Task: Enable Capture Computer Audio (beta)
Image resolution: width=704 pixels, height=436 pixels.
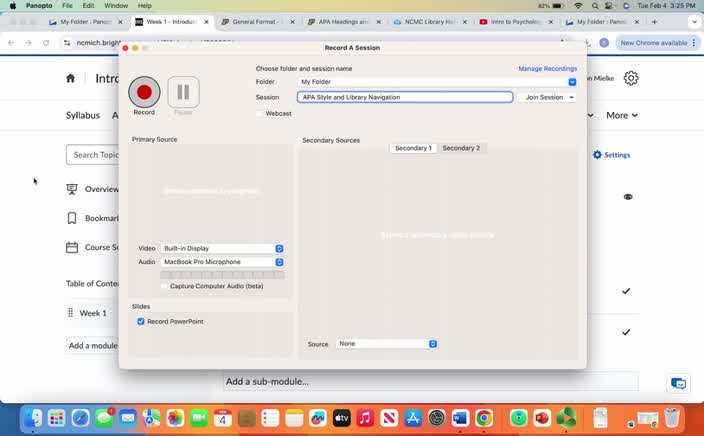Action: click(164, 286)
